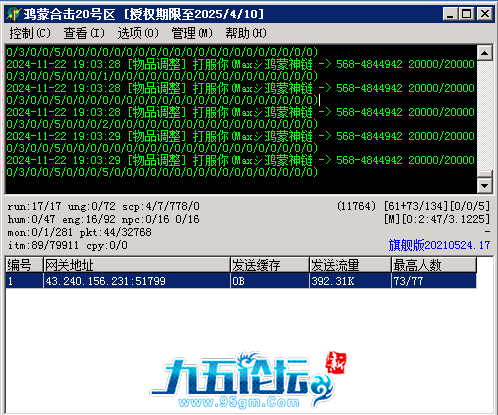
Task: Click the 发送缓存 column header
Action: click(x=270, y=265)
